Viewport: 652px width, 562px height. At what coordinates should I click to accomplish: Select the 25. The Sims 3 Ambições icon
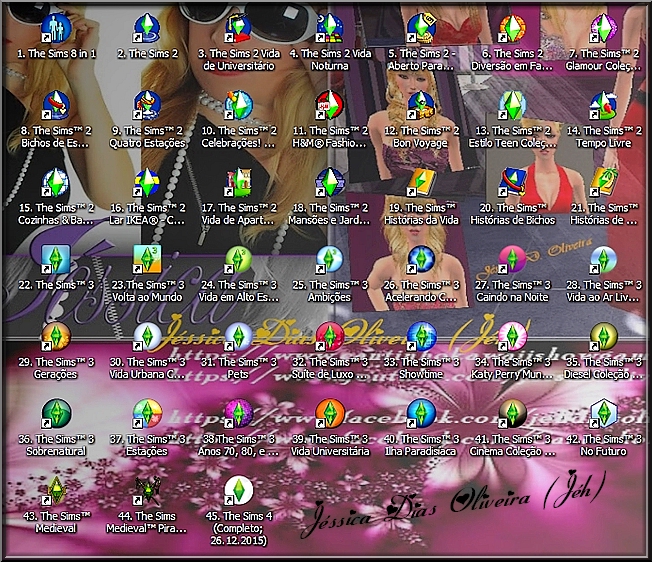pyautogui.click(x=330, y=260)
